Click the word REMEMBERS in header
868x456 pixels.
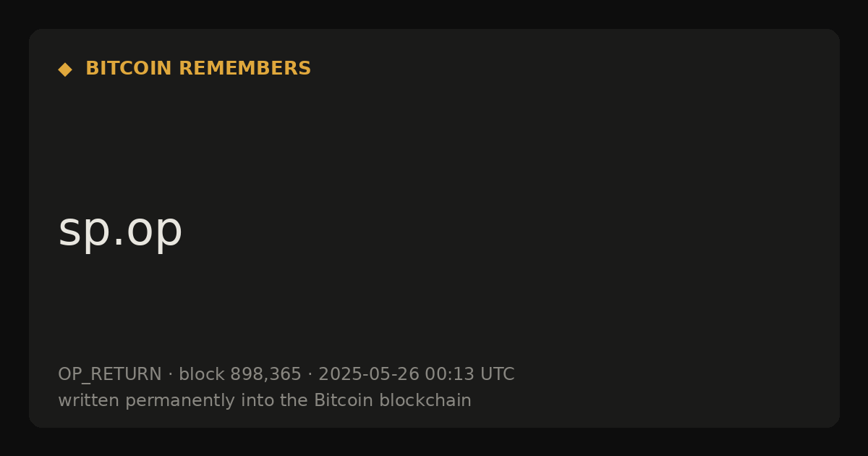click(244, 69)
